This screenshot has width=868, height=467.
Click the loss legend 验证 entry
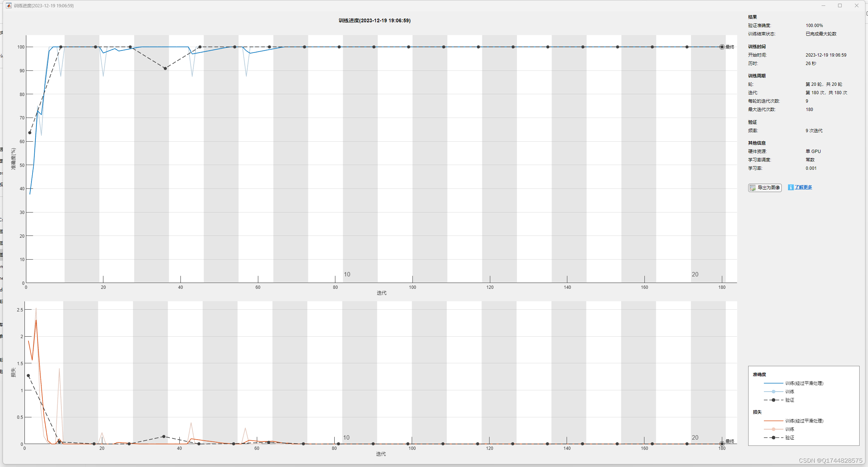779,437
